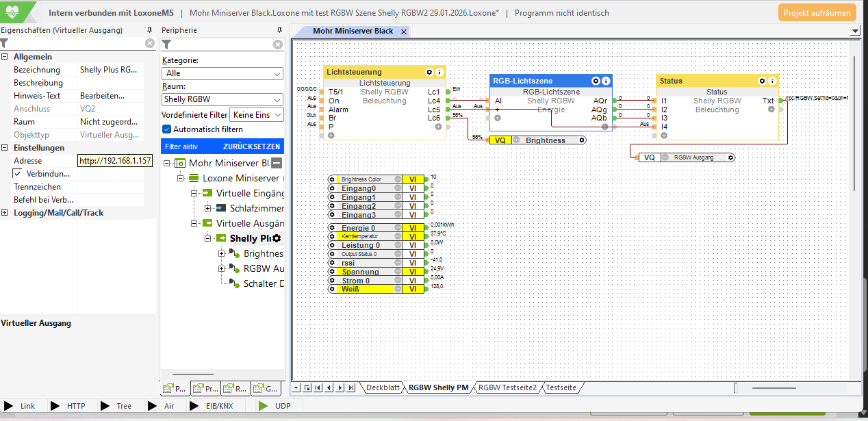
Task: Click gear icon of Weiß input
Action: pyautogui.click(x=333, y=289)
